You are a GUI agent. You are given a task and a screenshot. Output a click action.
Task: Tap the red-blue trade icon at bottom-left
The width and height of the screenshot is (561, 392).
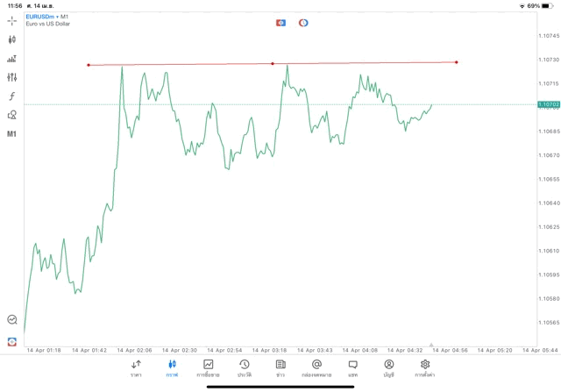12,341
